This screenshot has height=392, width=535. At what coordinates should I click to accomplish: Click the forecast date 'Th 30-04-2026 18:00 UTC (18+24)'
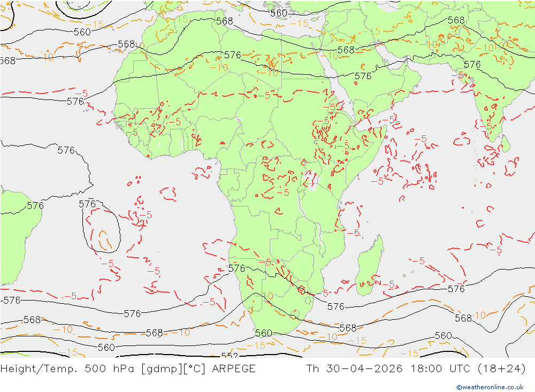[x=416, y=369]
